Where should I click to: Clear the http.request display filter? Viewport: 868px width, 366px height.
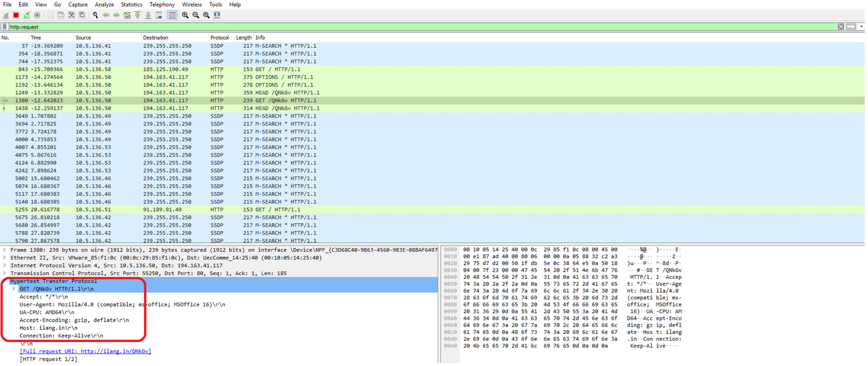pyautogui.click(x=841, y=27)
